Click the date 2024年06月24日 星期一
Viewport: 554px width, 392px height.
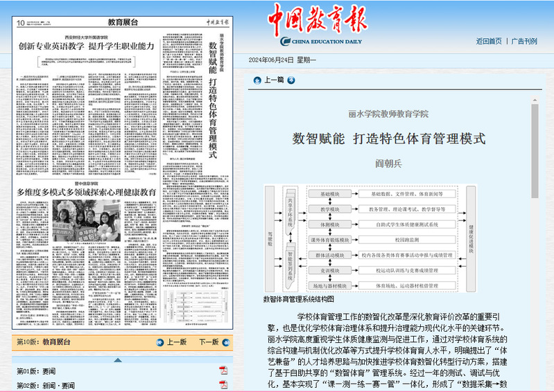[x=282, y=60]
